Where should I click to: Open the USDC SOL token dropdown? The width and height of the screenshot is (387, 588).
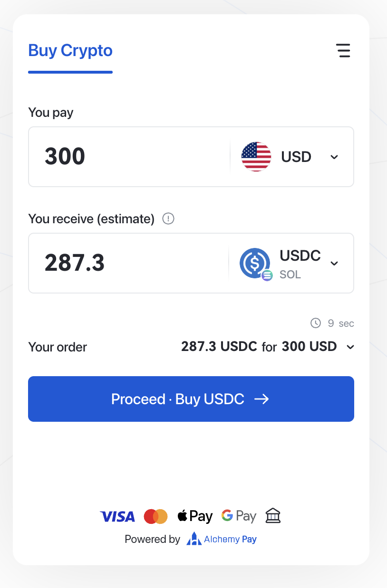point(334,263)
